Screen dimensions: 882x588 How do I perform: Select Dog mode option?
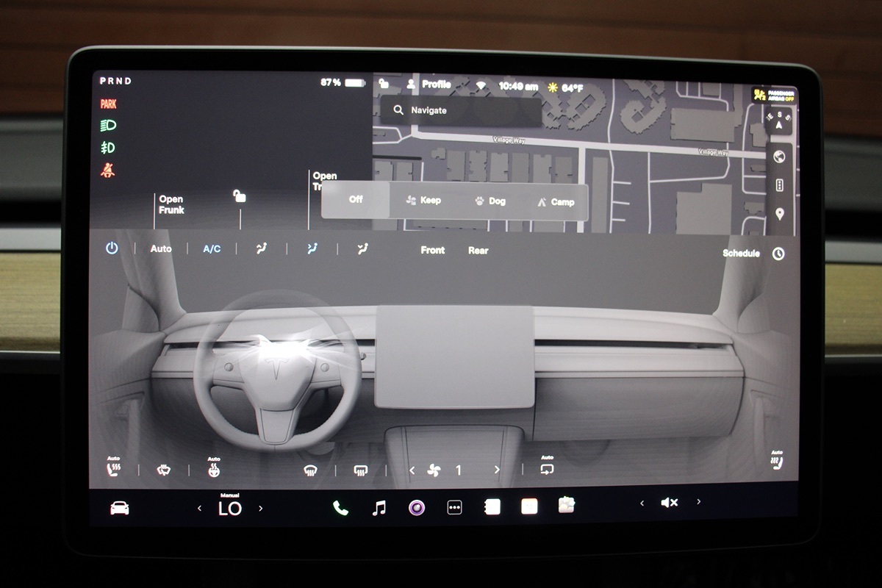[x=490, y=201]
